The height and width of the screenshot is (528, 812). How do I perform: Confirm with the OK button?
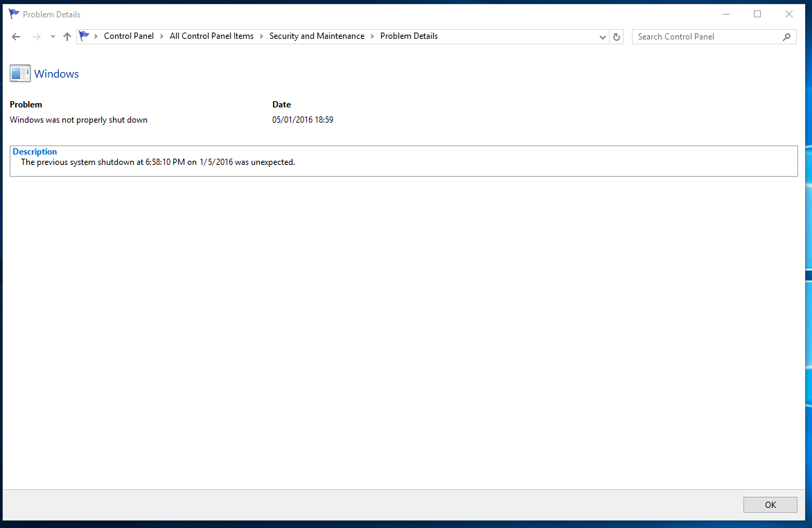(770, 504)
